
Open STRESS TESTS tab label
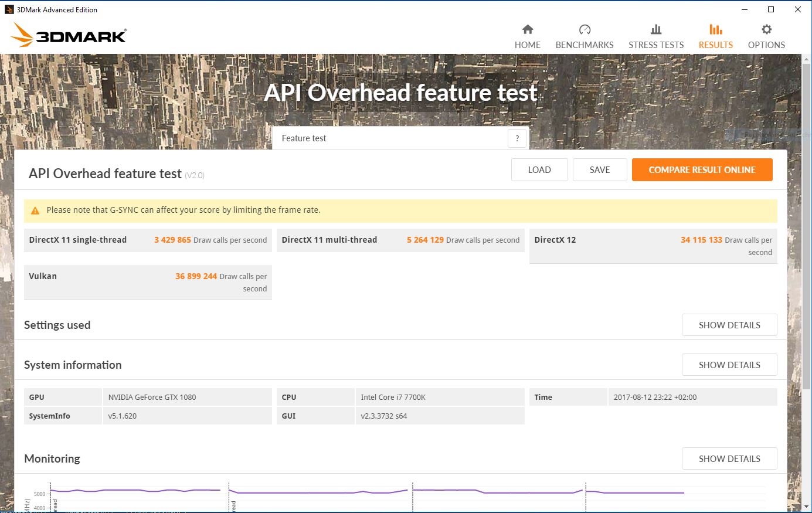coord(656,45)
